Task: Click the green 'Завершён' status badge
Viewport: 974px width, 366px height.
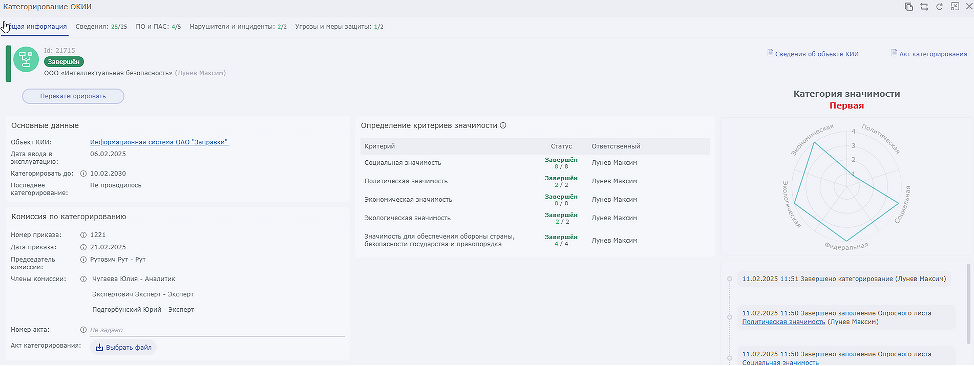Action: click(64, 62)
